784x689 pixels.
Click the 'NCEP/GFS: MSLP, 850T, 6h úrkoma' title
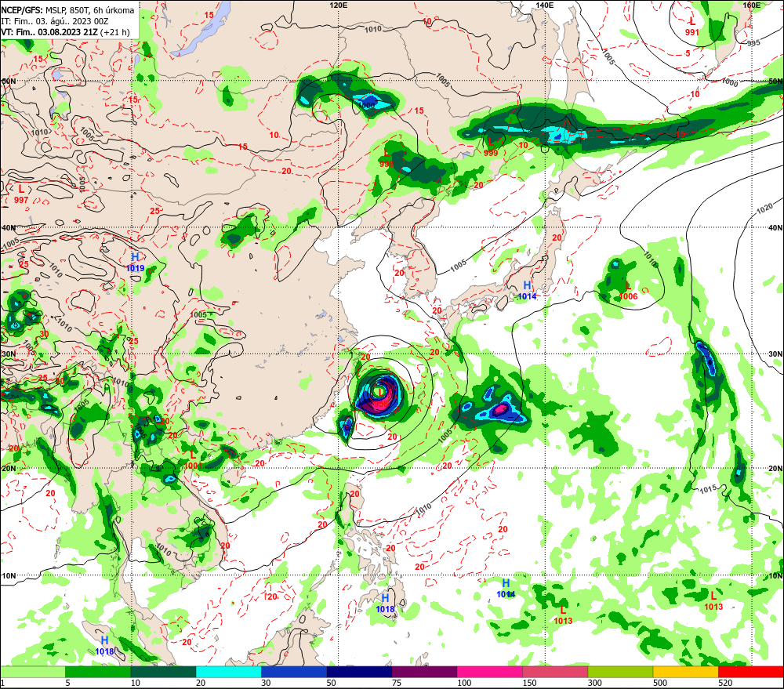67,10
